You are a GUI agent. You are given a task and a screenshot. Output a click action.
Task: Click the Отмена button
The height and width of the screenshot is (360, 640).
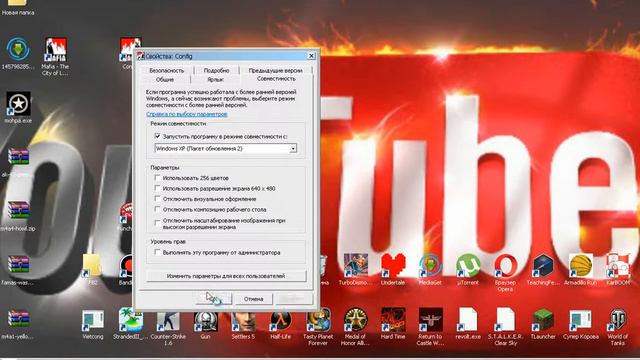pyautogui.click(x=253, y=299)
